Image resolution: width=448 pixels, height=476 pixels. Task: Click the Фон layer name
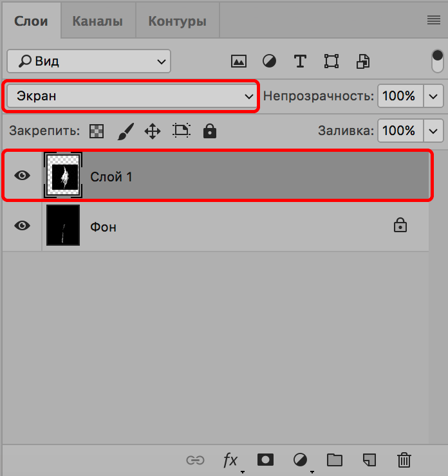pos(103,227)
